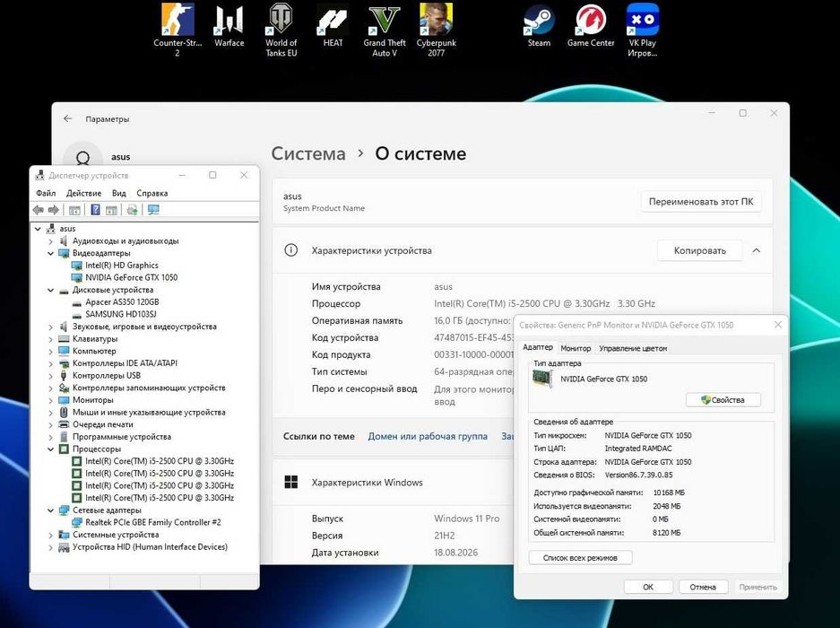Screen dimensions: 840x628
Task: Click Device Manager forward arrow toolbar icon
Action: [x=54, y=210]
